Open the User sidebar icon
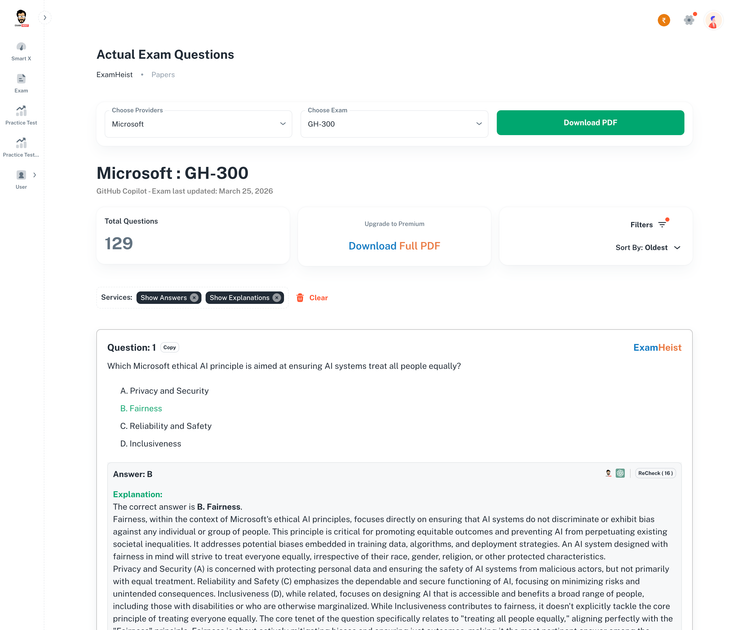Screen dimensions: 743x630 [x=21, y=180]
